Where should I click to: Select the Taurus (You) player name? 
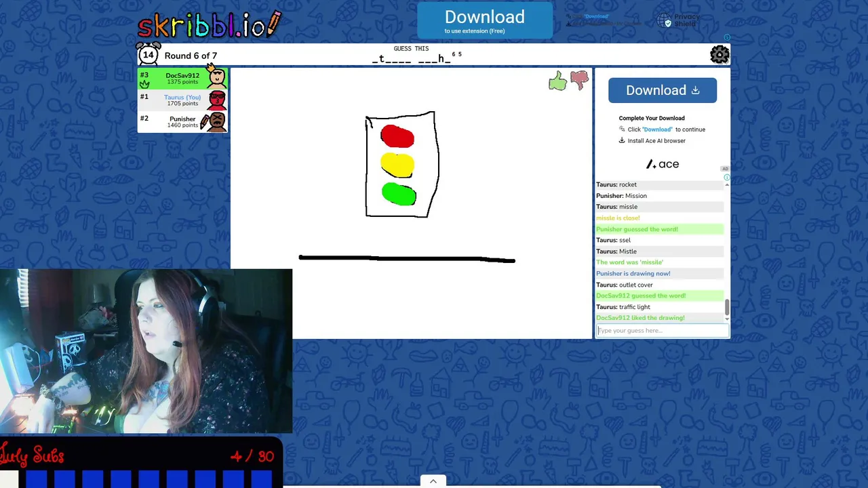pos(182,97)
